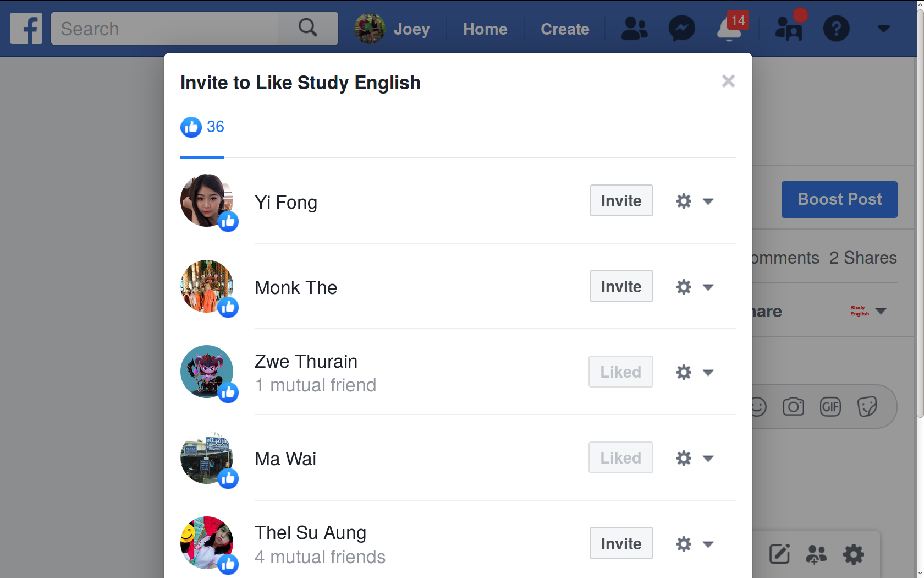The image size is (924, 578).
Task: Invite Thel Su Aung to like the page
Action: 621,543
